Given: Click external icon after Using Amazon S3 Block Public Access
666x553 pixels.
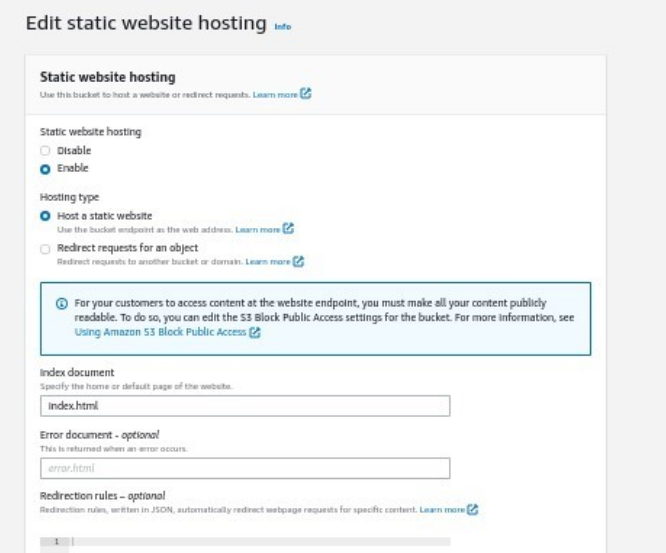Looking at the screenshot, I should tap(255, 332).
